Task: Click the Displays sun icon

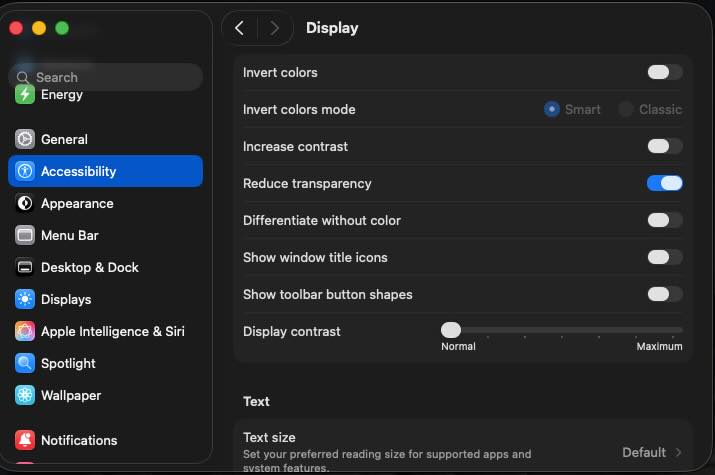Action: point(25,299)
